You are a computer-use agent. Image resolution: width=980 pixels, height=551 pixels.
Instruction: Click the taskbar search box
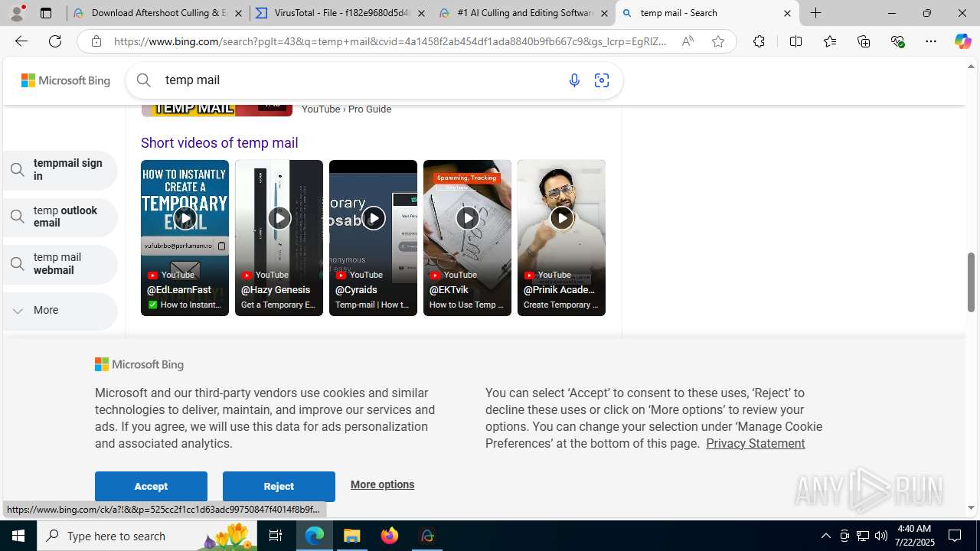(x=147, y=536)
